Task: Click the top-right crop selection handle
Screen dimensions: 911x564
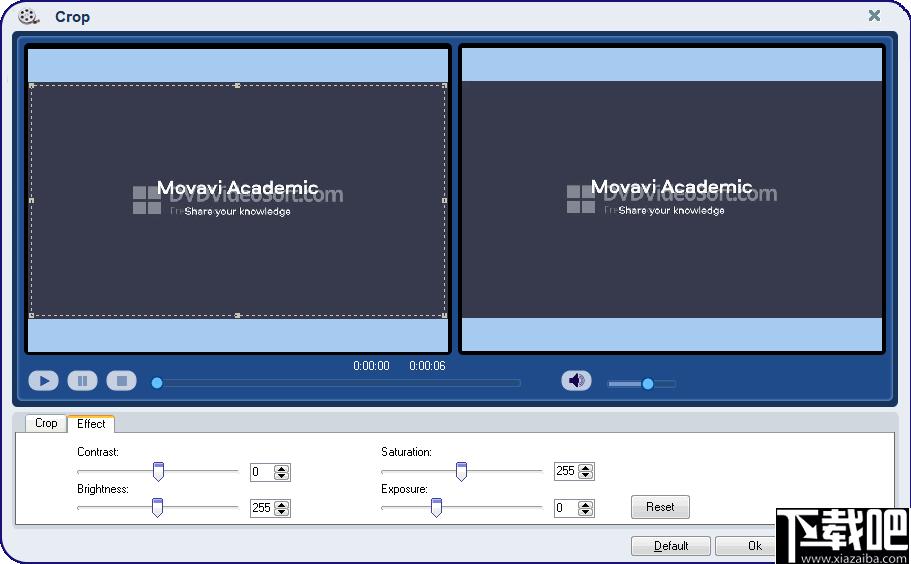Action: point(444,85)
